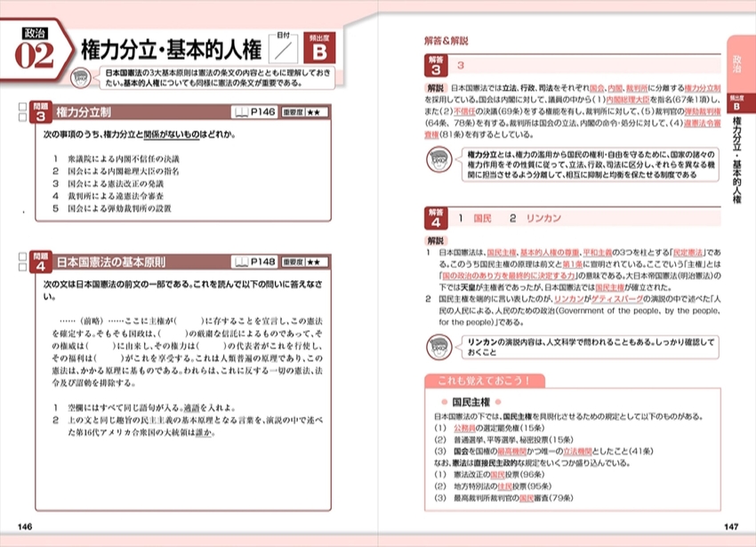Click the red term 最高機関

tap(511, 452)
